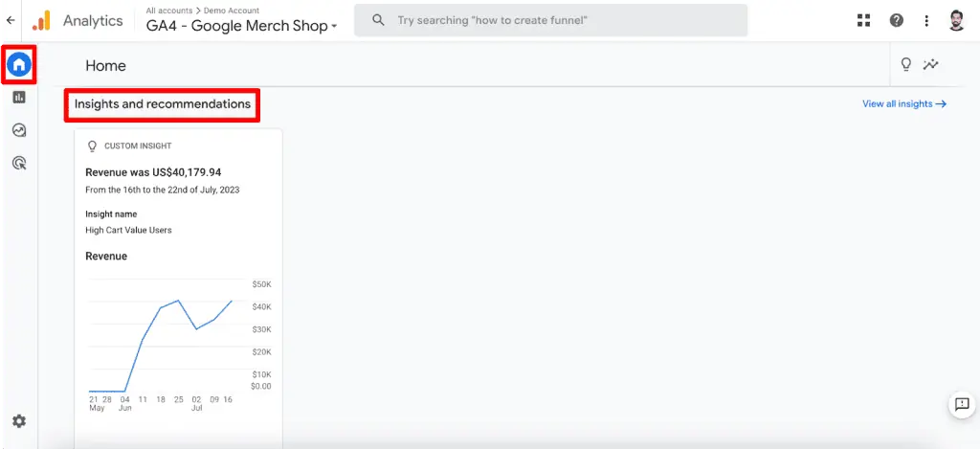
Task: Go to Advertising in the left sidebar
Action: (19, 163)
